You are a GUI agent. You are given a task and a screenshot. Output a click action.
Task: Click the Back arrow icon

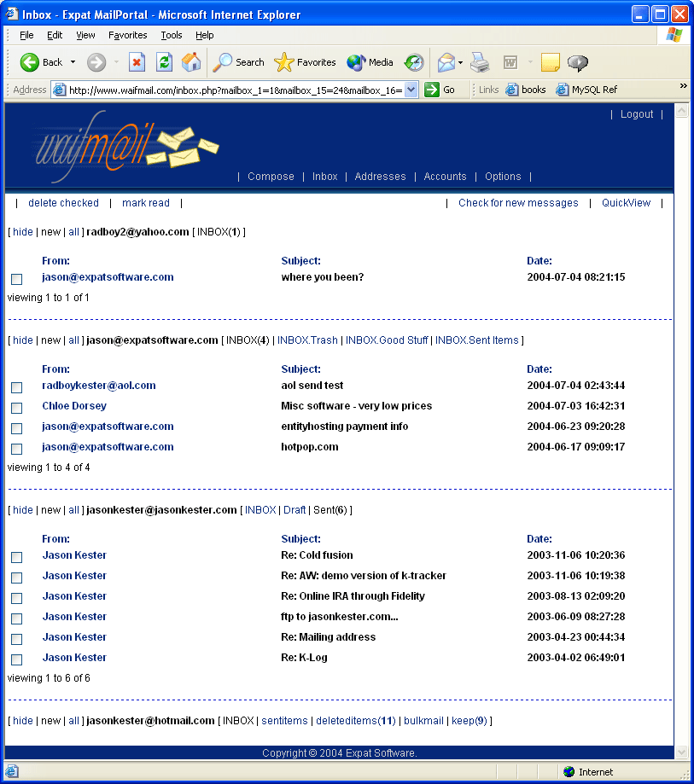[30, 62]
